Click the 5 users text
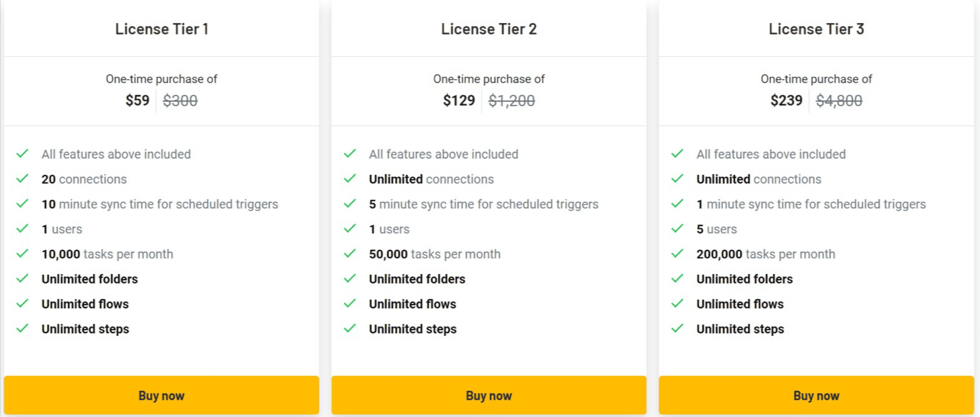Viewport: 980px width, 417px height. [x=716, y=229]
